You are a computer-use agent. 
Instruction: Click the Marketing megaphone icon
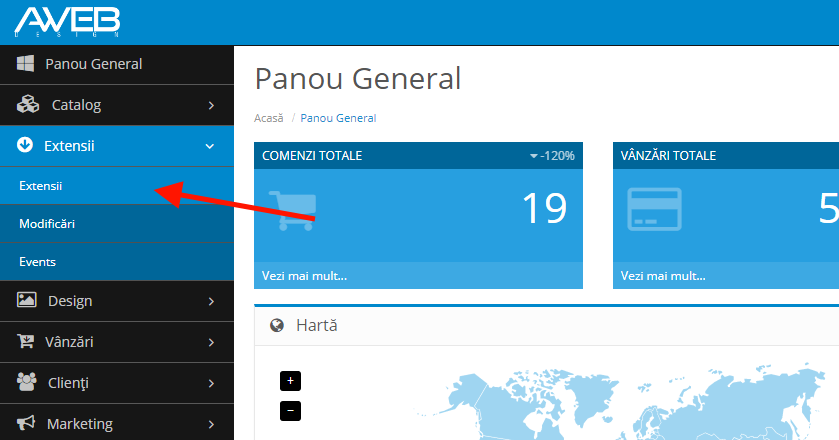tap(27, 423)
